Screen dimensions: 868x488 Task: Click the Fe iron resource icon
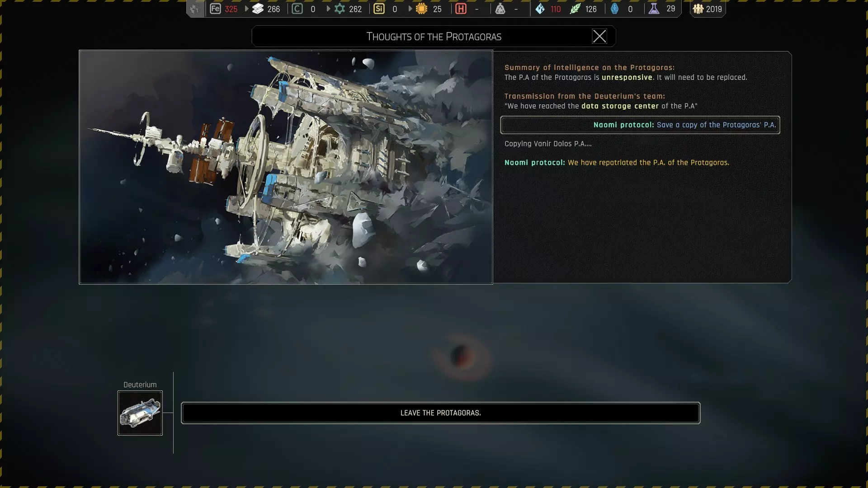pos(215,9)
